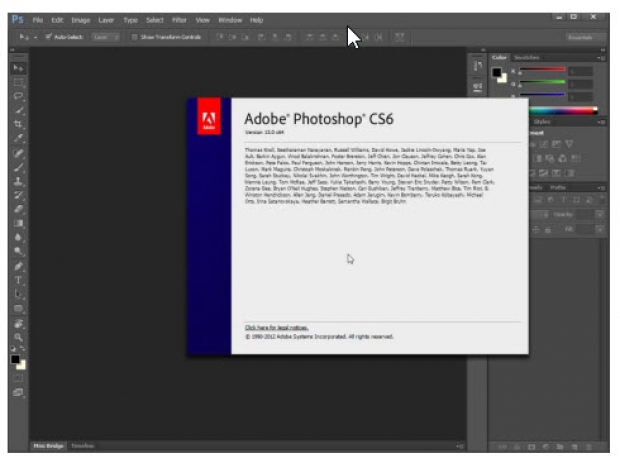Image resolution: width=620 pixels, height=458 pixels.
Task: Open the Mini Bridge tab
Action: click(48, 446)
